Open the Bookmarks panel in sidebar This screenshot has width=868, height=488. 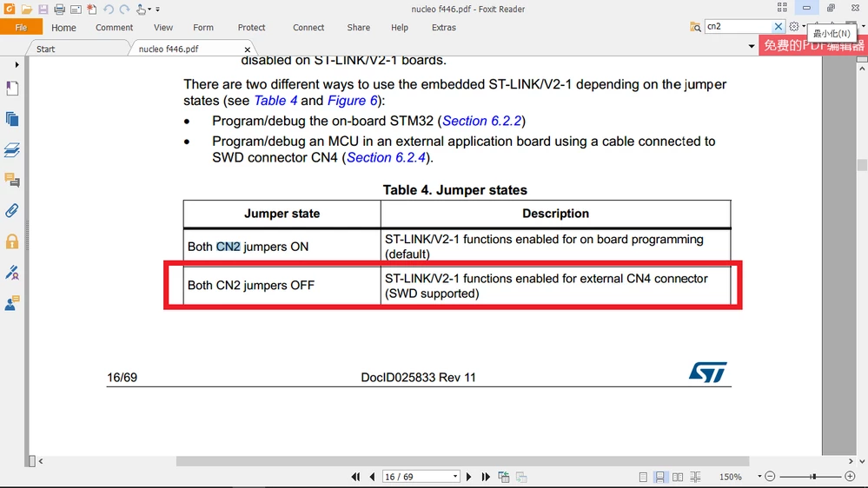pos(12,89)
